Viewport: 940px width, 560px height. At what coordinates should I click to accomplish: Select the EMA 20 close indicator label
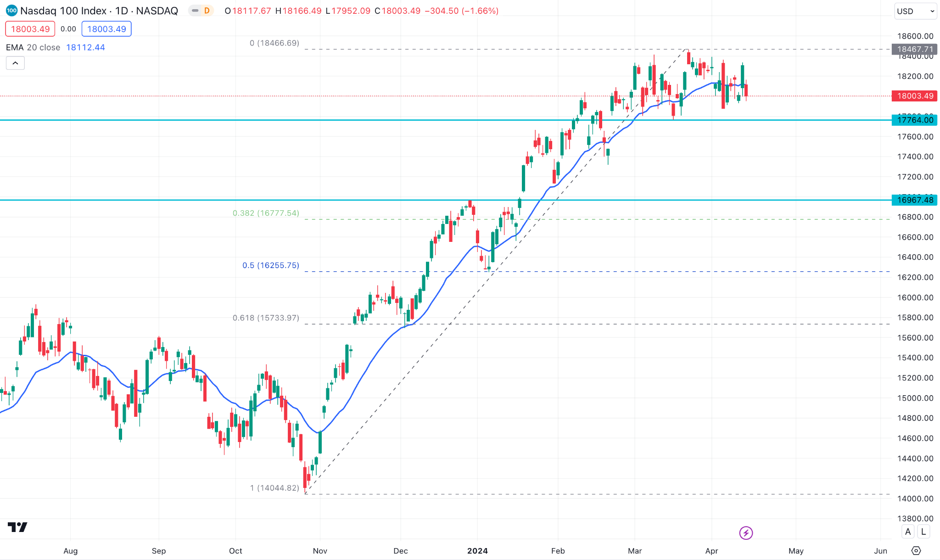point(33,47)
